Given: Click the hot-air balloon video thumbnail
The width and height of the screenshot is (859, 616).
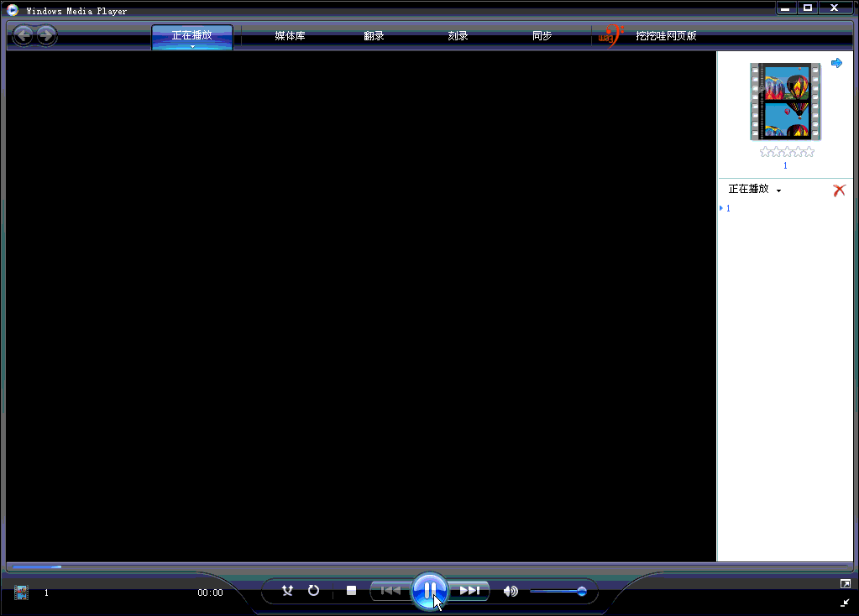Looking at the screenshot, I should pos(786,102).
